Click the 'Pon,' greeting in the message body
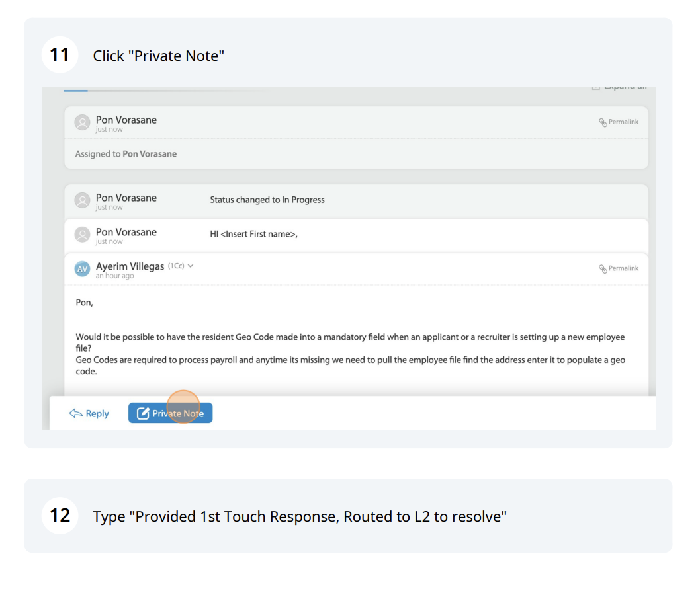 [x=85, y=302]
